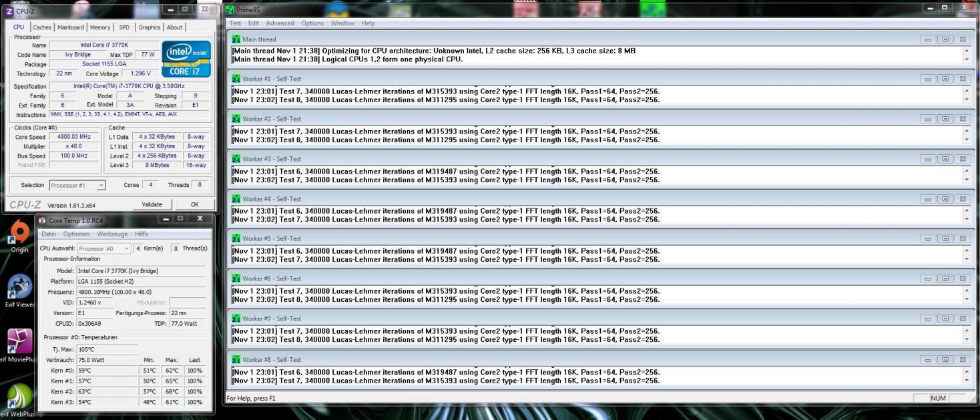Click the Core Temp title bar icon
This screenshot has width=980, height=420.
coord(42,220)
